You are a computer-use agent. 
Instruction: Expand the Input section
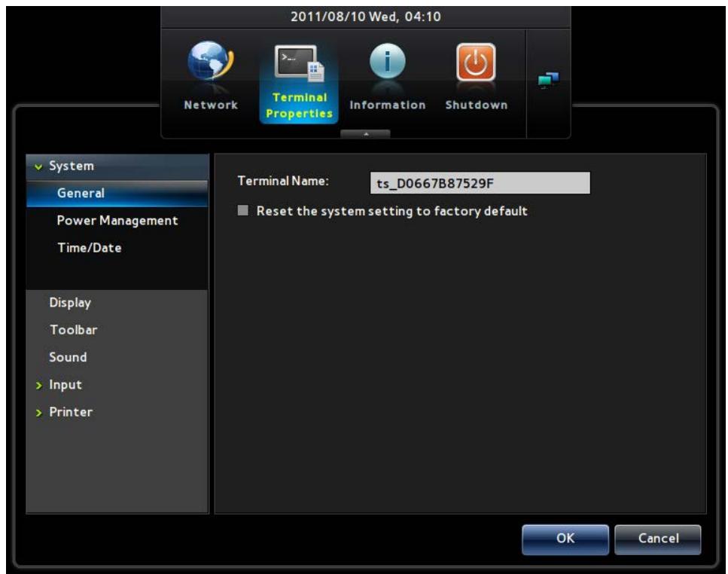click(39, 386)
